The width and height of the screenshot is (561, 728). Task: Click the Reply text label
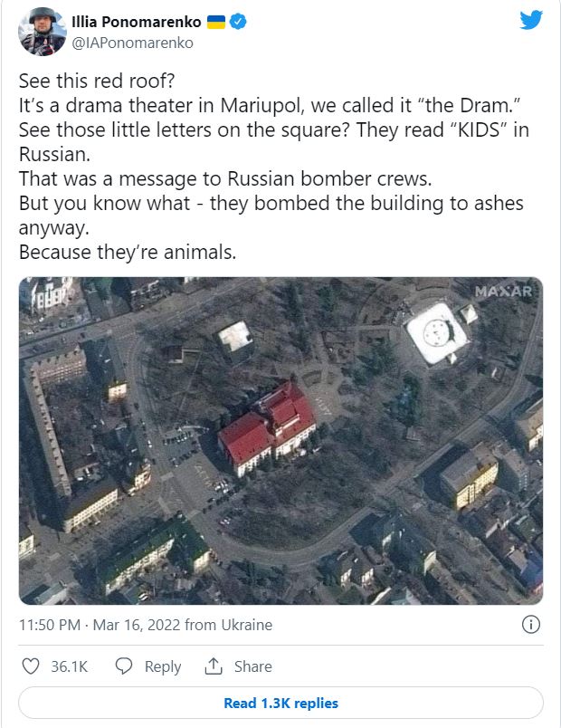coord(163,666)
